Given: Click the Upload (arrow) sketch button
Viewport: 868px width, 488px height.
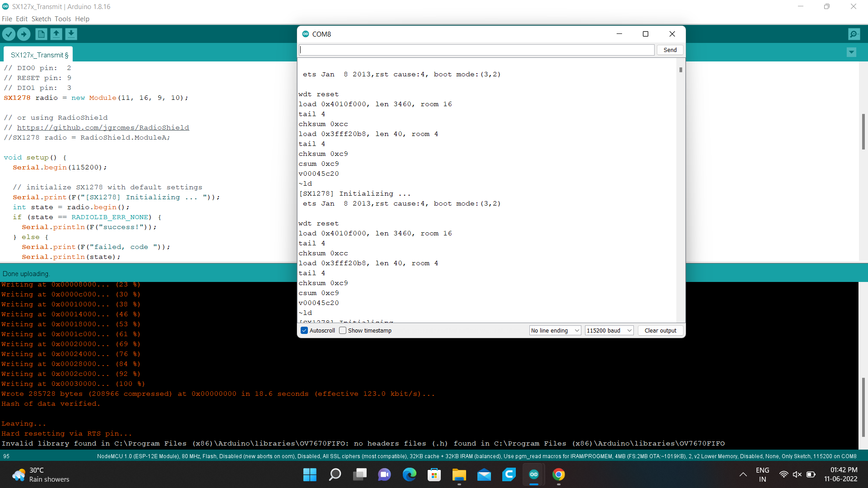Looking at the screenshot, I should [x=24, y=34].
